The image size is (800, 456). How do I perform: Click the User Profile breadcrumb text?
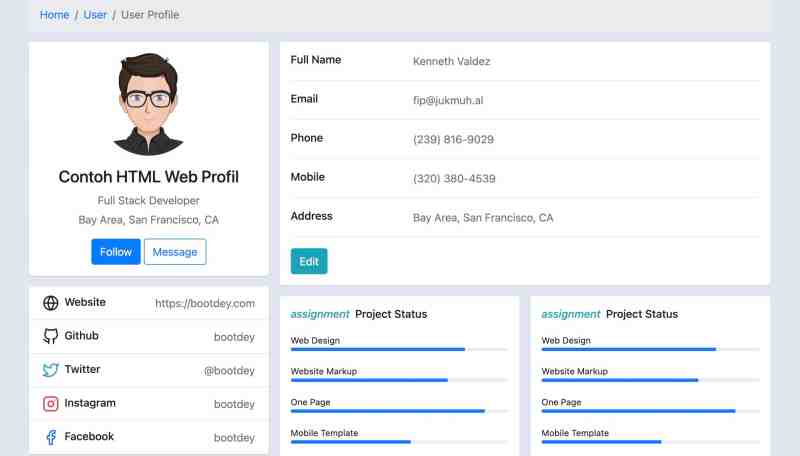point(150,15)
